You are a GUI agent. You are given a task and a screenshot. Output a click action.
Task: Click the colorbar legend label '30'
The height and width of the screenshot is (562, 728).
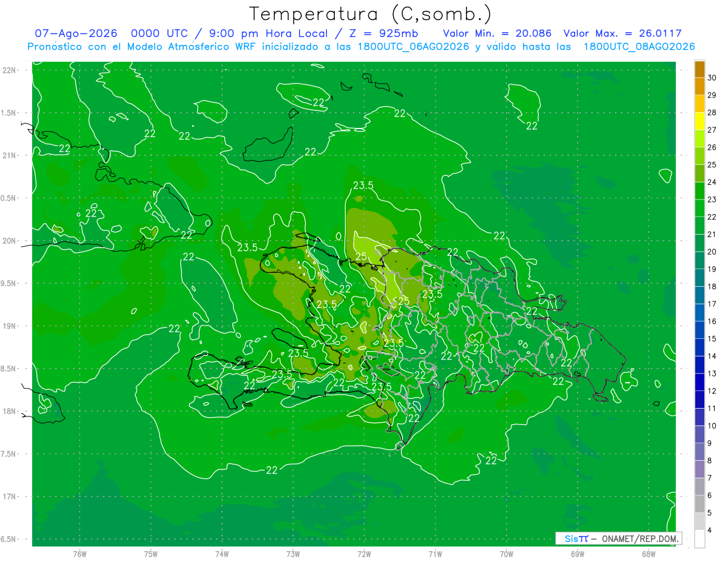[x=712, y=78]
